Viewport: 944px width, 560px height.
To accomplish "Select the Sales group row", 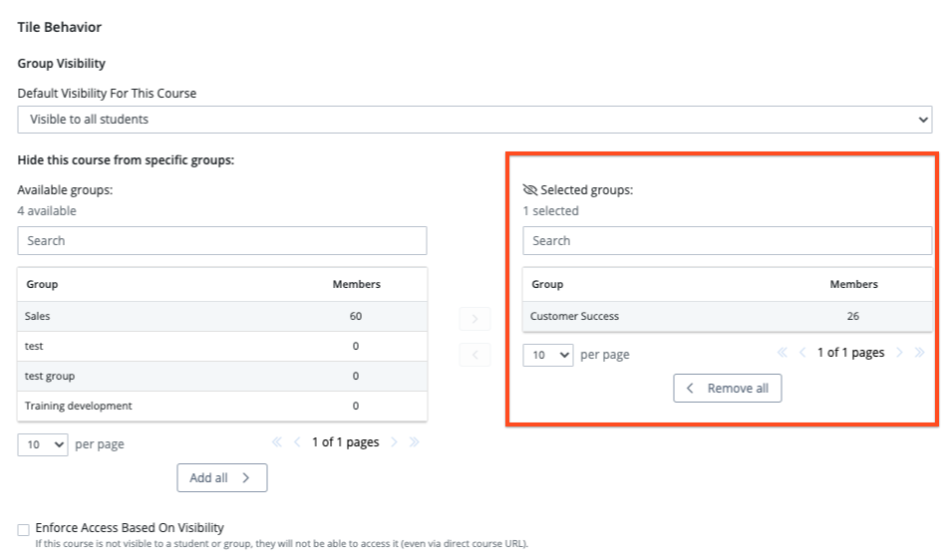I will pos(221,316).
